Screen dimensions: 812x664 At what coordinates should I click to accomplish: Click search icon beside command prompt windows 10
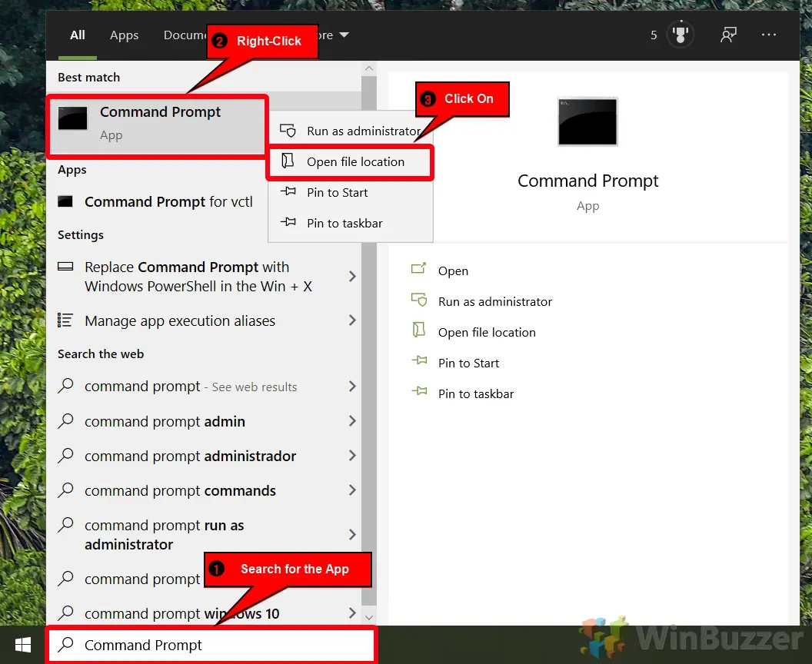[x=66, y=613]
